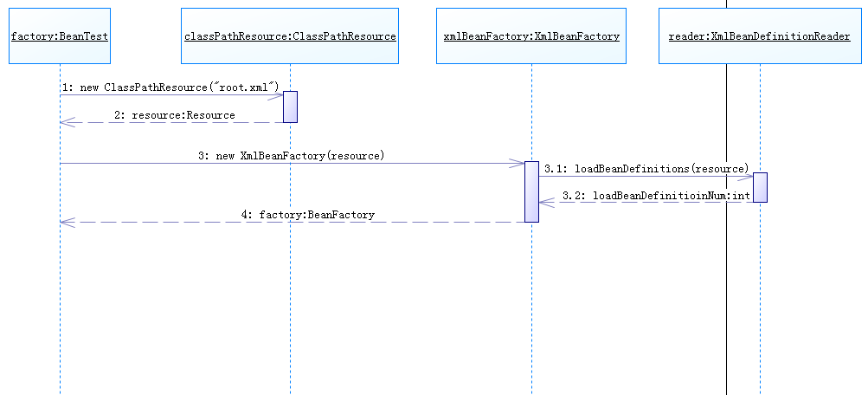Click message label '1: new ClassPathResource("root.xml")'
This screenshot has width=868, height=395.
point(170,87)
